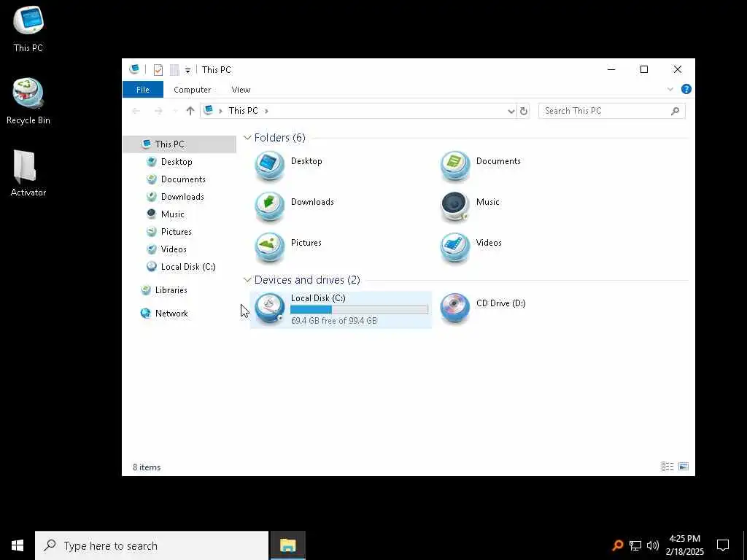
Task: Click the Search This PC field
Action: tap(612, 111)
